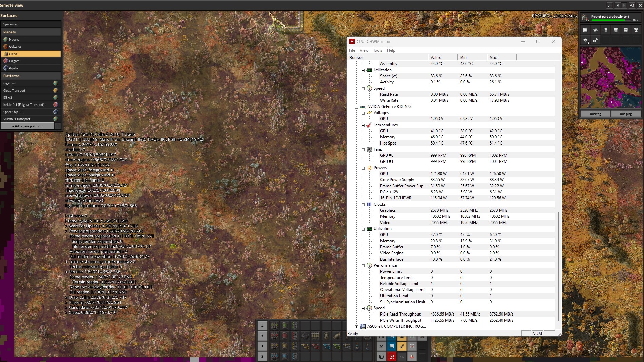This screenshot has width=644, height=362.
Task: Switch to Fulgora planet surface
Action: [31, 61]
